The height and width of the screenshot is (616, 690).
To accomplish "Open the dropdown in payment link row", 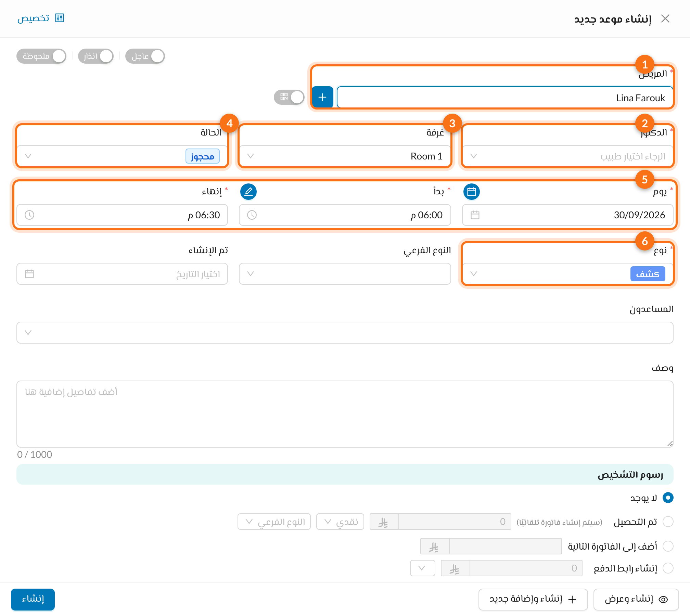I will coord(422,568).
